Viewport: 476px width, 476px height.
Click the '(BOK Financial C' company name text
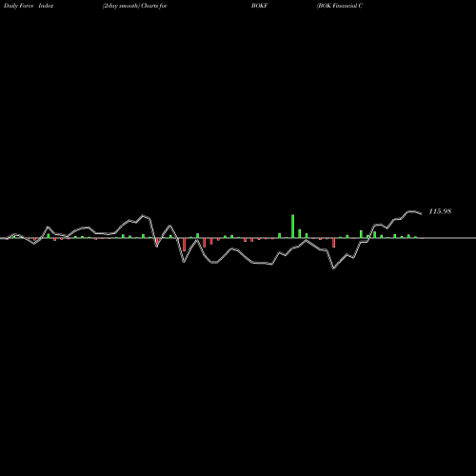pyautogui.click(x=340, y=6)
